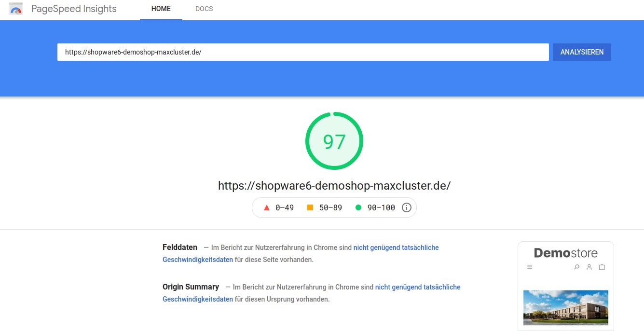Focus the URL input field
Screen dimensions: 644x331
[303, 52]
